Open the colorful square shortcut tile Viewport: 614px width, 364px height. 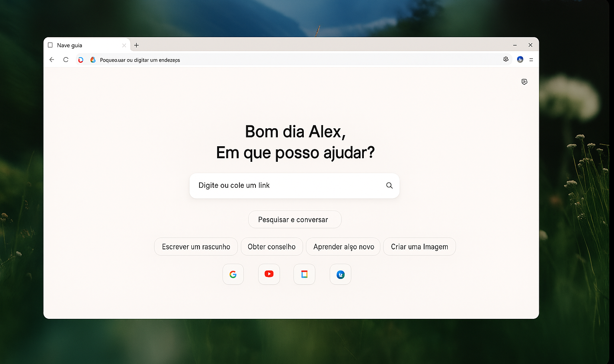(304, 274)
